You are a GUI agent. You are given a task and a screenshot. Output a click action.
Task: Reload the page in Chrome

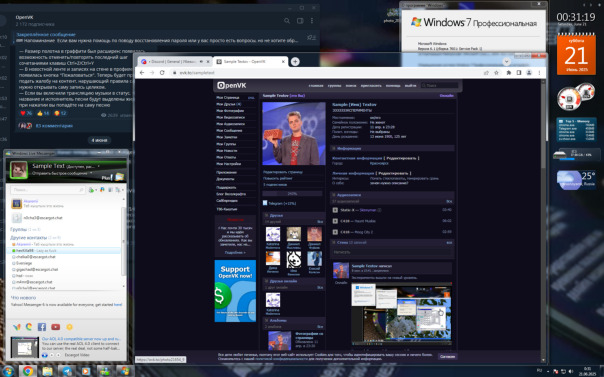pyautogui.click(x=162, y=72)
